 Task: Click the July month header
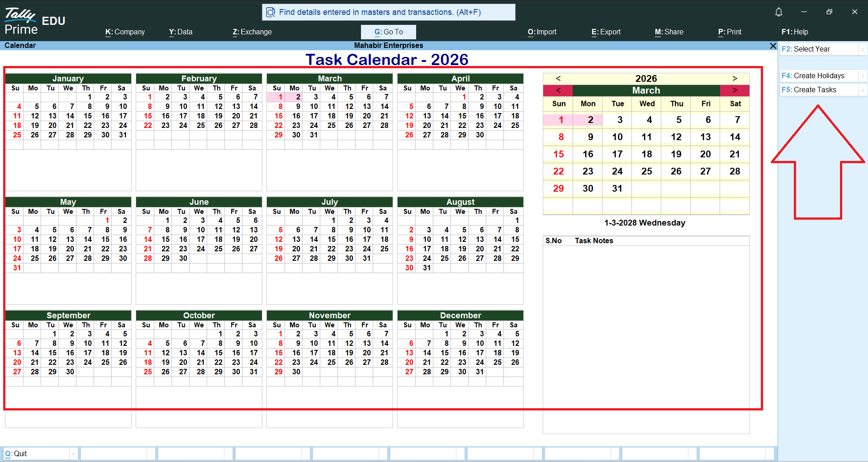(330, 202)
